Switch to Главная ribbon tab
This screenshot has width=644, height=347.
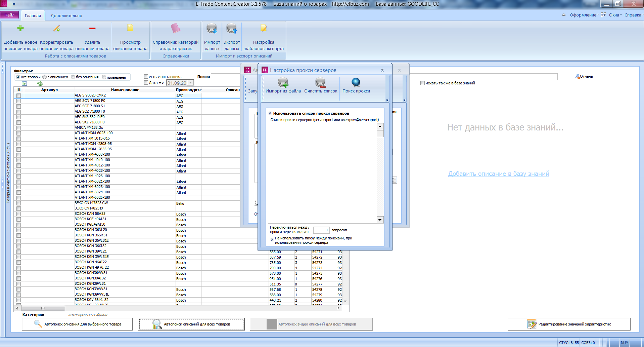click(x=33, y=15)
